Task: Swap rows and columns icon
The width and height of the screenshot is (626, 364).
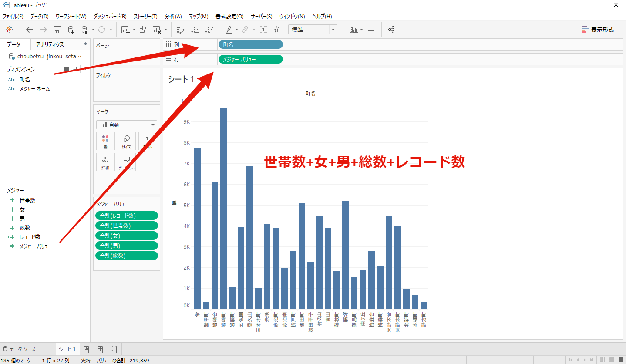Action: (181, 30)
